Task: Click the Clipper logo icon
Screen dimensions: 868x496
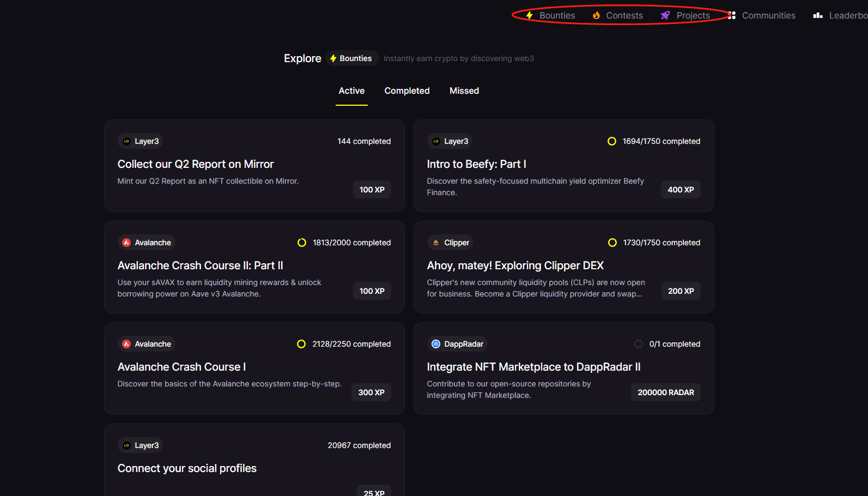Action: (436, 243)
